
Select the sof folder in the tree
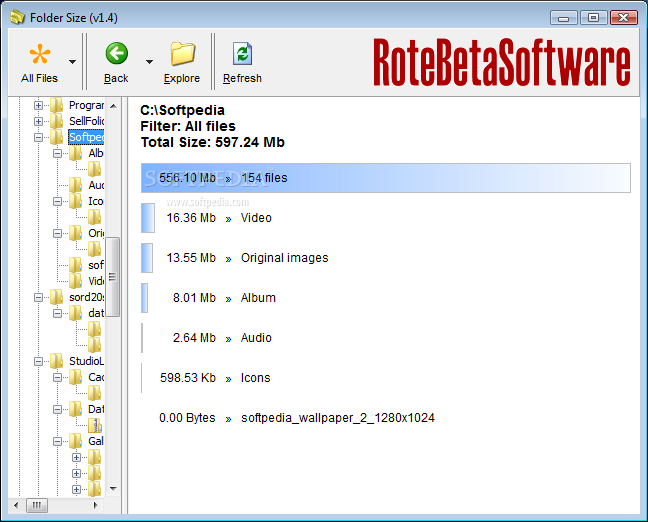click(96, 265)
